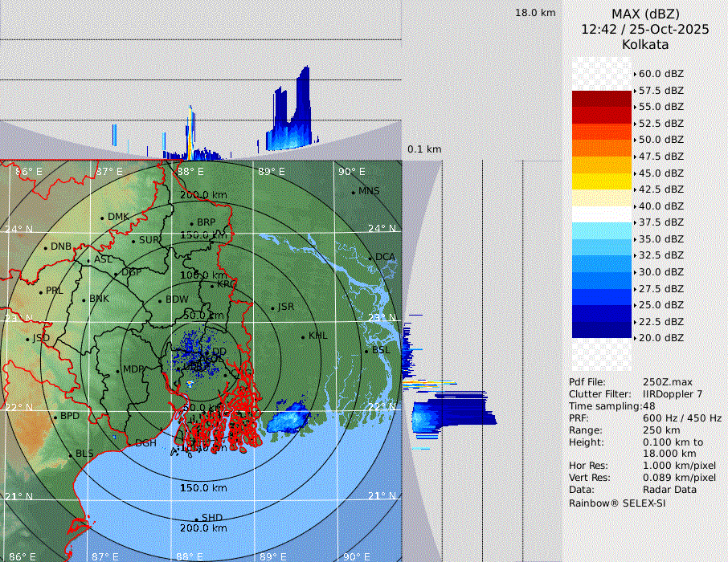The width and height of the screenshot is (728, 562).
Task: Click the DMK station dot
Action: coord(102,218)
